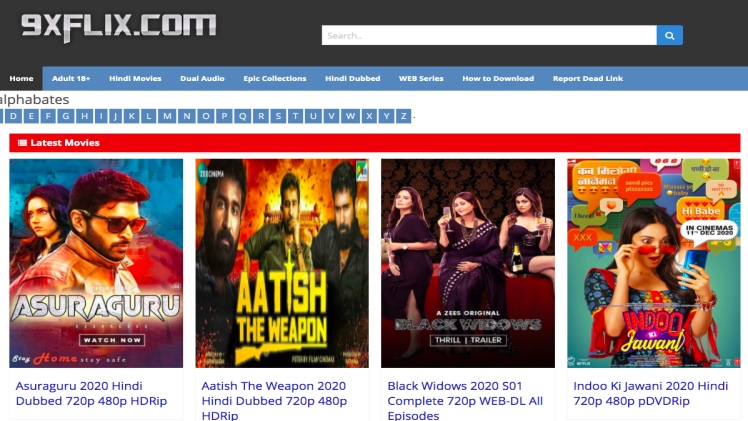The width and height of the screenshot is (748, 421).
Task: Filter movies by letter M
Action: click(167, 116)
